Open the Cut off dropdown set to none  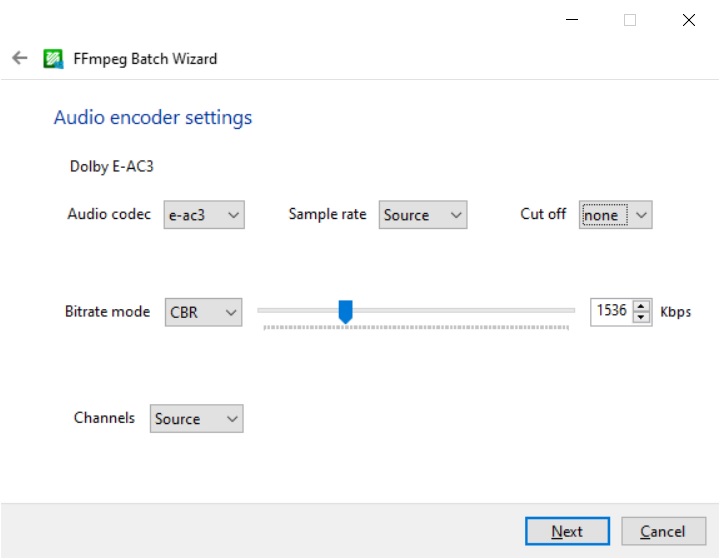(x=615, y=215)
